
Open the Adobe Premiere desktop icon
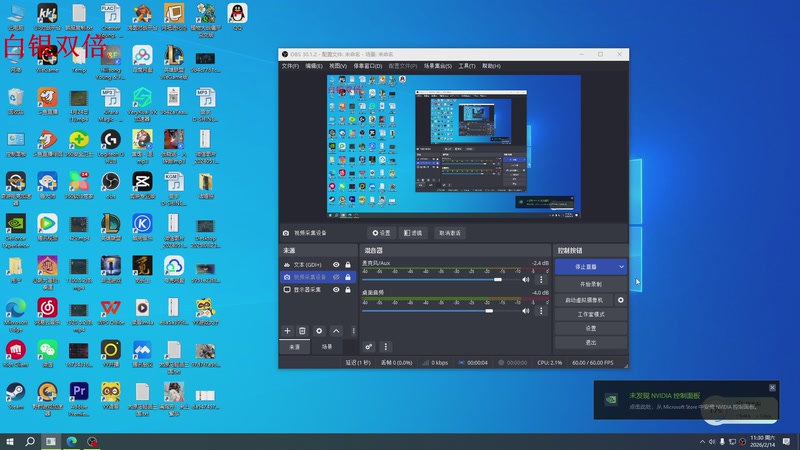(79, 399)
